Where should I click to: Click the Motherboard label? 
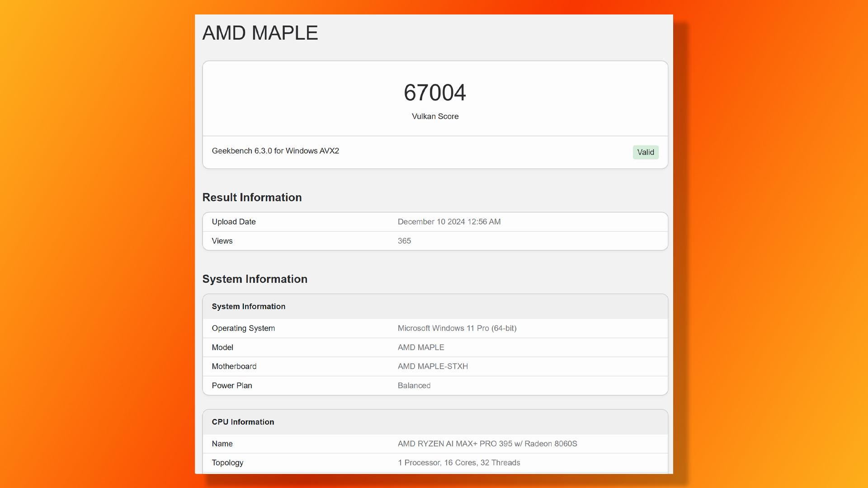[x=234, y=366]
